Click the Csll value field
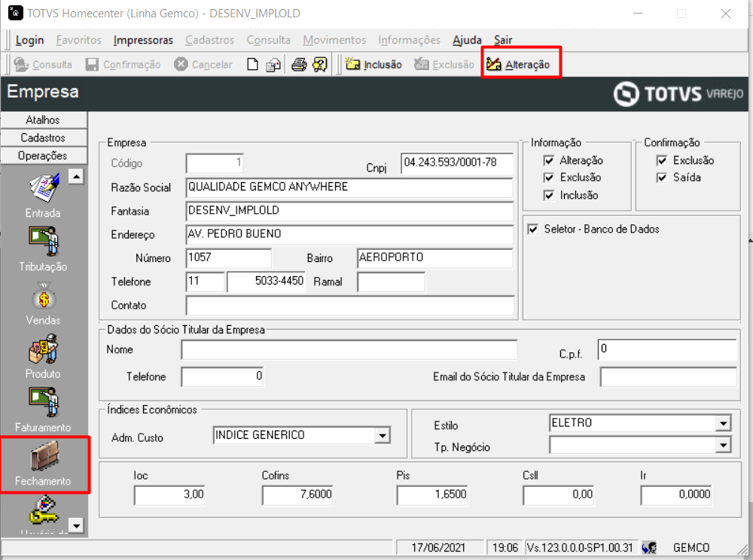 (559, 495)
